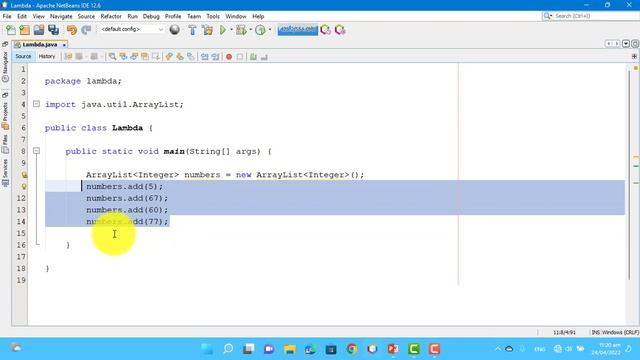Click the blue memory usage bar
This screenshot has height=360, width=640.
[x=298, y=30]
